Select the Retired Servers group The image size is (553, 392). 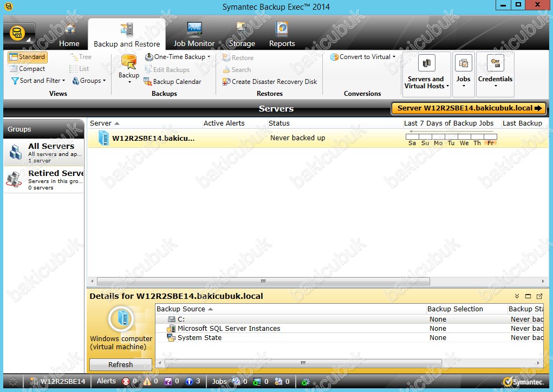44,180
